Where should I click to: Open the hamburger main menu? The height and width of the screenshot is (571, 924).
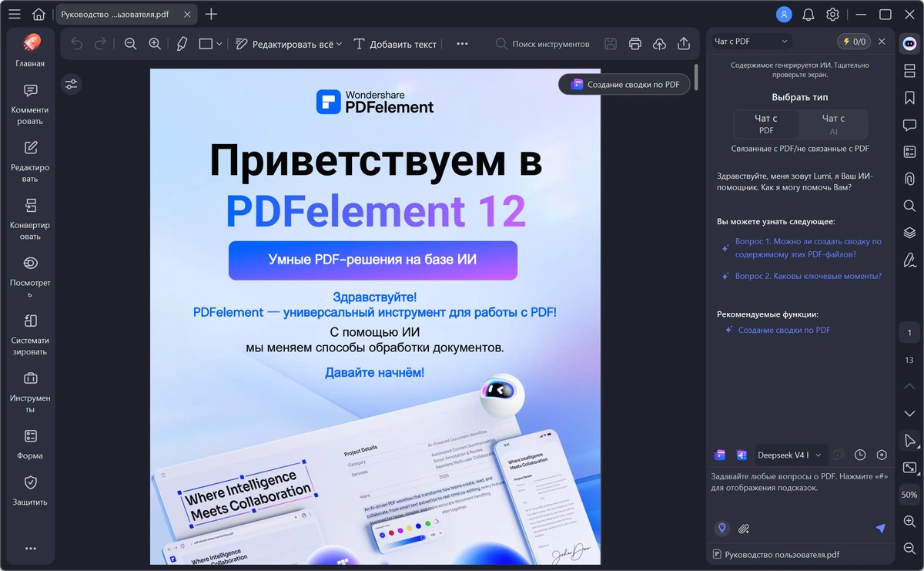pos(14,14)
